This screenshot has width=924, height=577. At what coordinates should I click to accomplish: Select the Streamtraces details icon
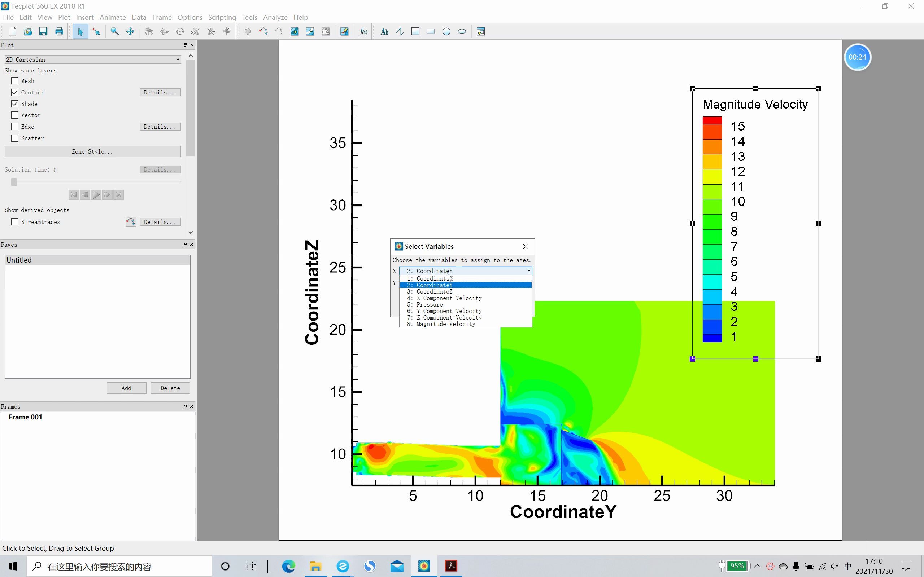click(130, 221)
